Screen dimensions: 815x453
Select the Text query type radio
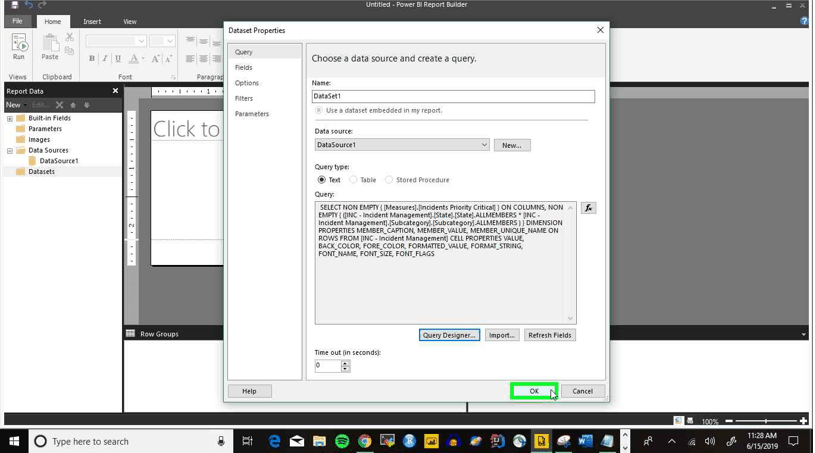click(322, 180)
